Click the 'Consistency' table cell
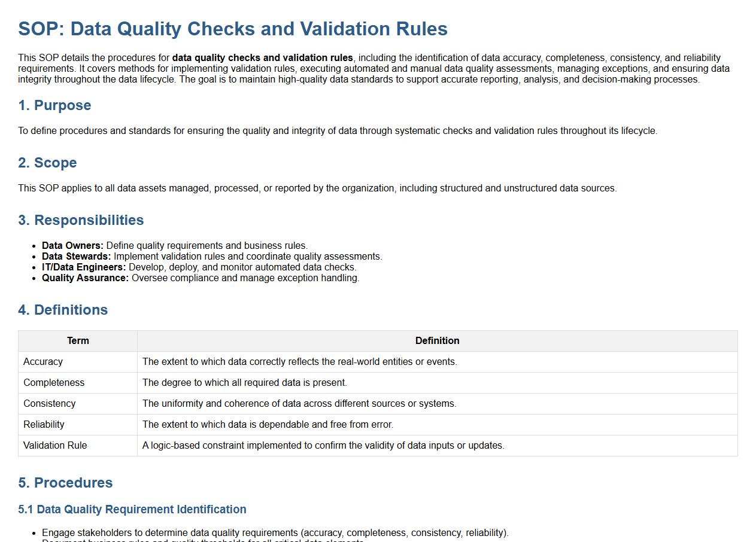 (x=50, y=404)
